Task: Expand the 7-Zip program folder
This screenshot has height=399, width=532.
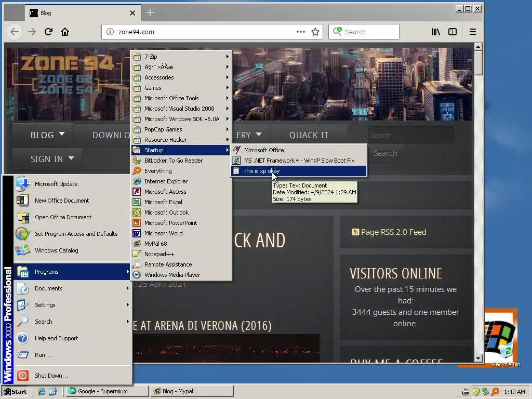Action: 181,57
